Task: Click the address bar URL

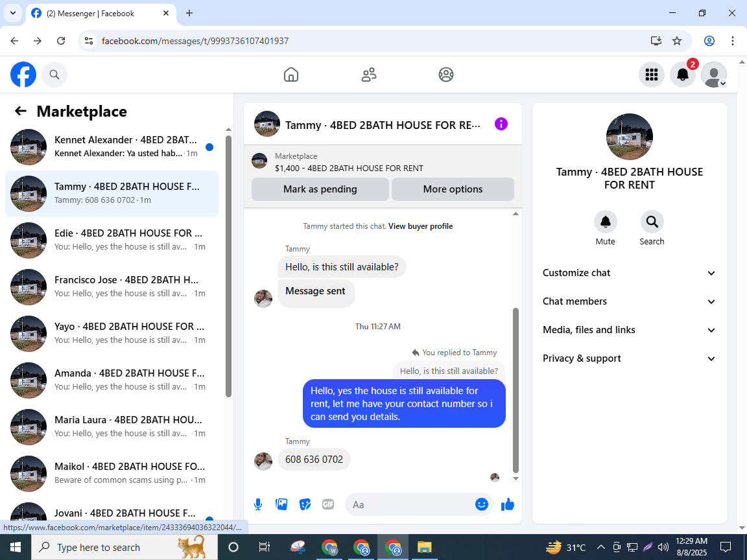Action: [x=195, y=41]
